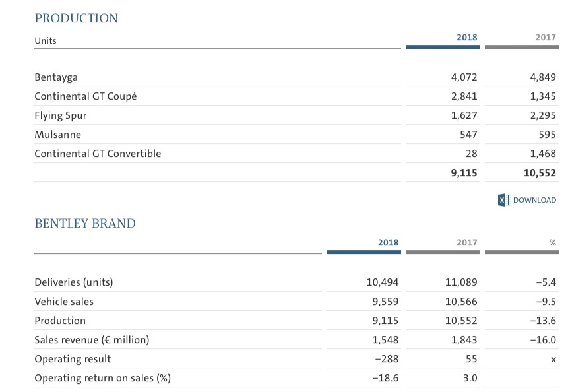This screenshot has width=568, height=392.
Task: Select the Deliveries (units) row label
Action: [73, 282]
